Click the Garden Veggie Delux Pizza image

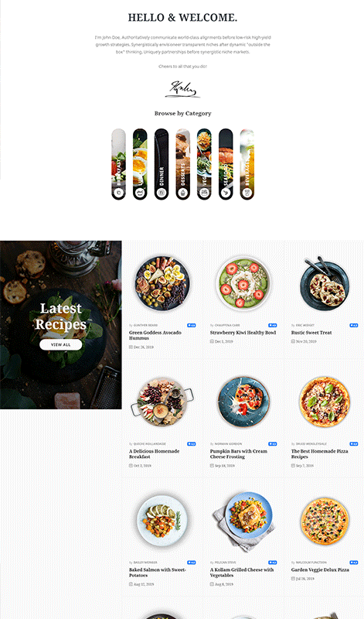pos(325,521)
